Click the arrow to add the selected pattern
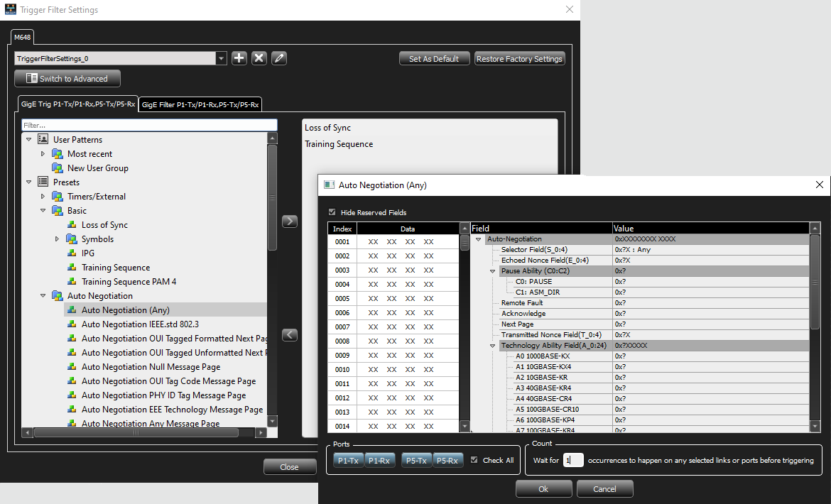This screenshot has height=504, width=831. [x=289, y=221]
